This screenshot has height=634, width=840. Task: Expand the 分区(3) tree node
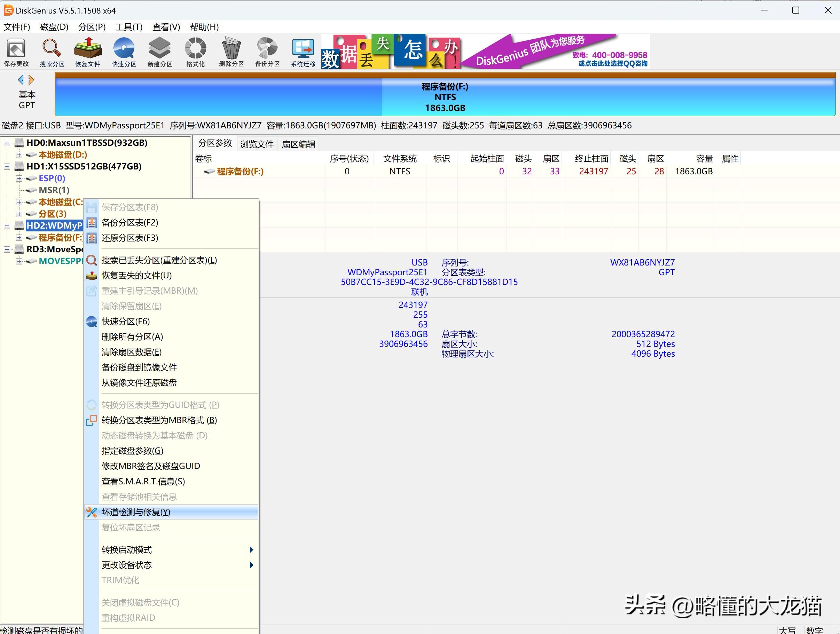(x=19, y=214)
